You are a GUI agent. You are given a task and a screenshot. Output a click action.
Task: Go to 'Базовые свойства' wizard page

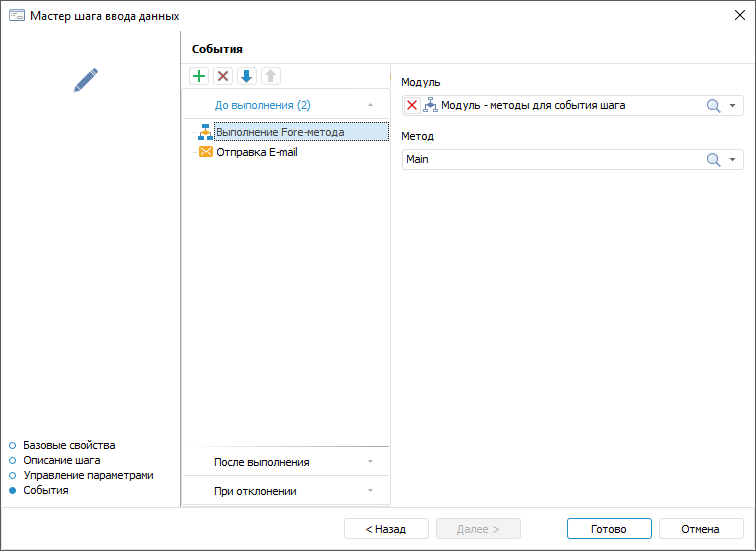pyautogui.click(x=68, y=445)
